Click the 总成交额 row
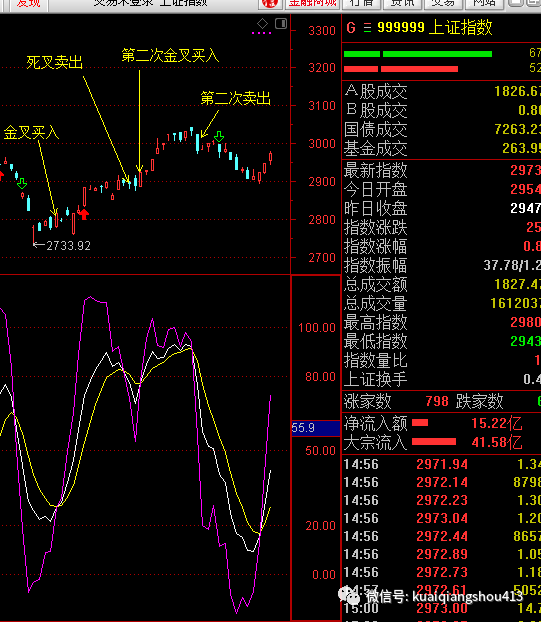Image resolution: width=541 pixels, height=622 pixels. pyautogui.click(x=441, y=284)
